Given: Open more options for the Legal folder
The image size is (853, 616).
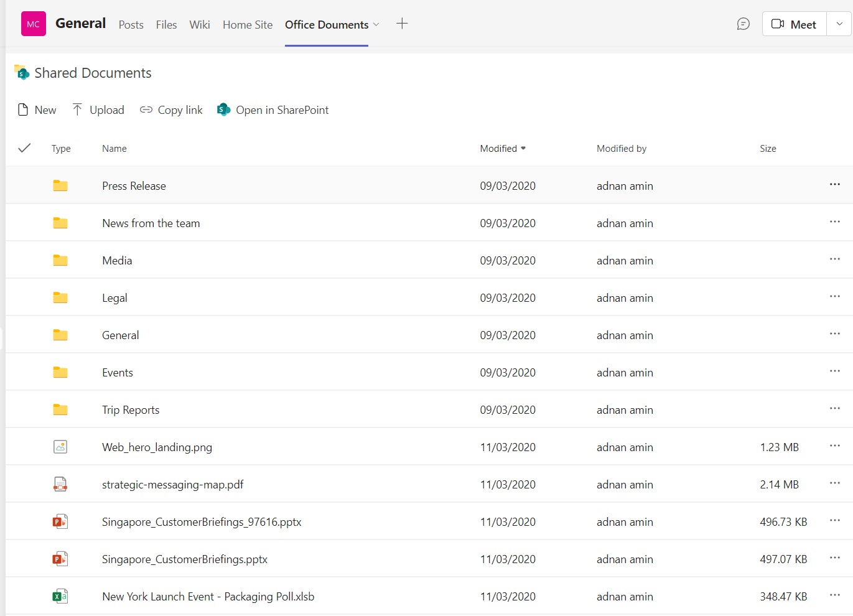Looking at the screenshot, I should click(x=834, y=297).
